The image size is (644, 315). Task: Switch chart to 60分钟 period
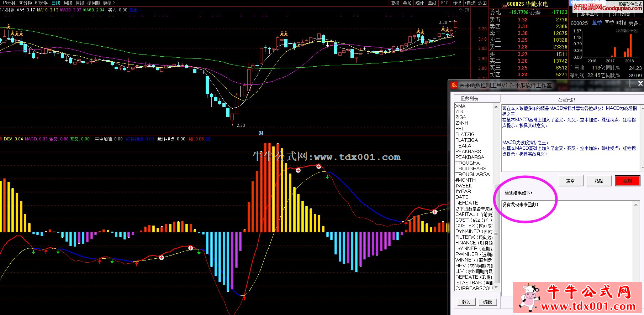point(42,3)
